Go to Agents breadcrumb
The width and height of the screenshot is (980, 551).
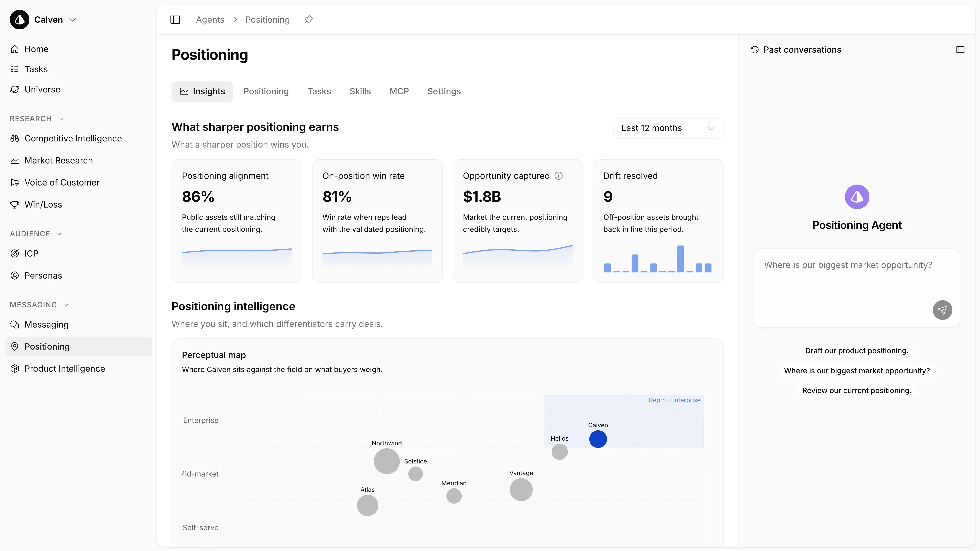(x=210, y=20)
